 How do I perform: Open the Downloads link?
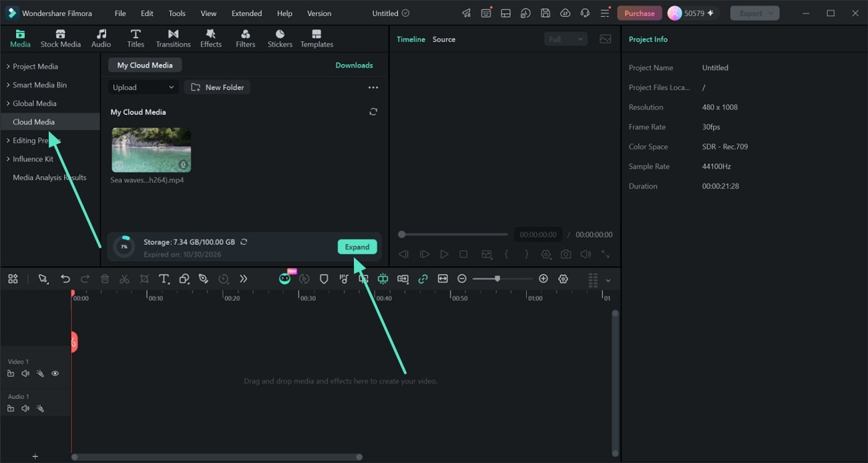354,65
